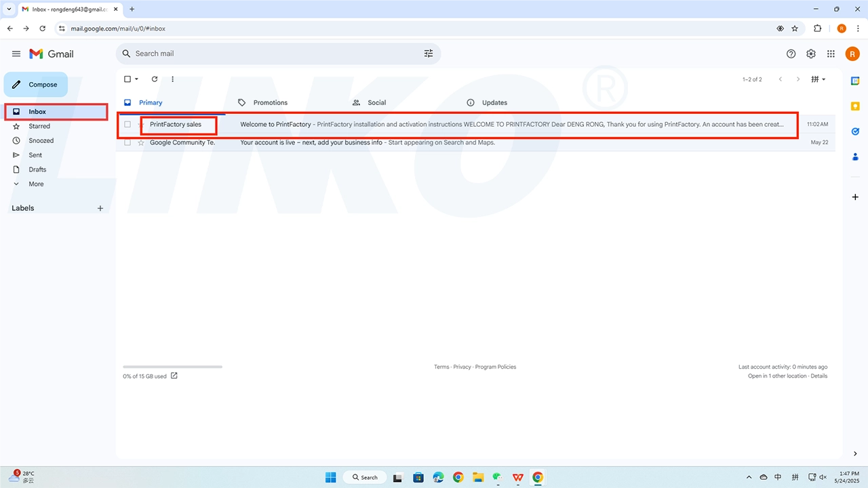The width and height of the screenshot is (868, 488).
Task: Open Contacts side panel
Action: [x=855, y=157]
